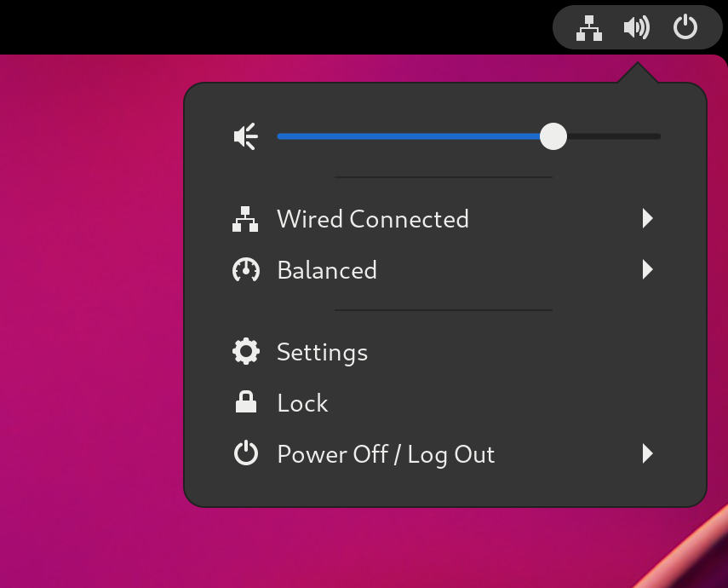Expand the Power Off / Log Out arrow
This screenshot has height=588, width=728.
point(647,454)
